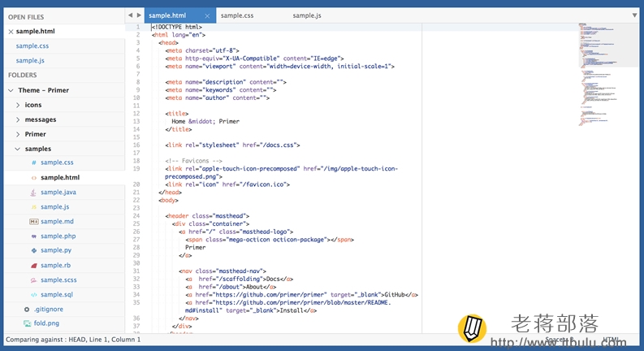Open sample.js from the Open Files list
The width and height of the screenshot is (644, 351).
point(30,60)
